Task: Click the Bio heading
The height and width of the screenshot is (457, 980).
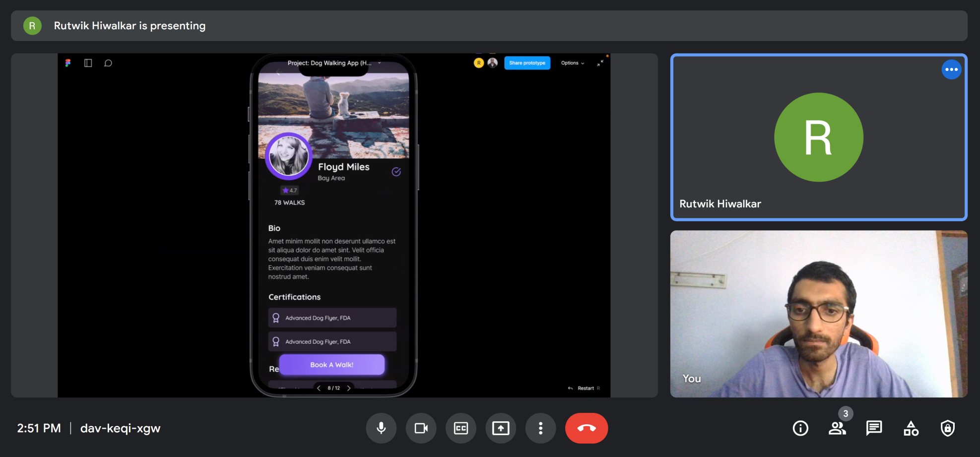Action: [x=274, y=228]
